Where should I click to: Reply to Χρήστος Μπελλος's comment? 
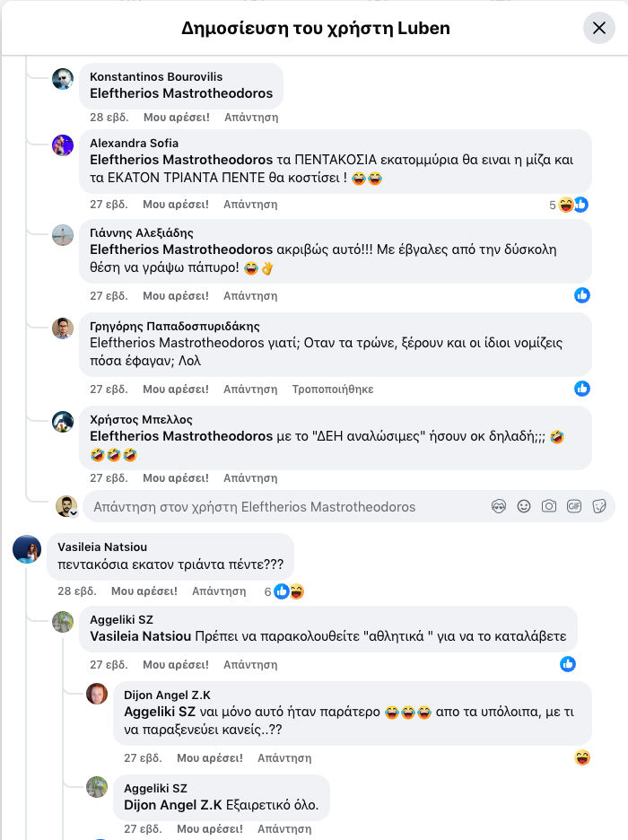(250, 478)
